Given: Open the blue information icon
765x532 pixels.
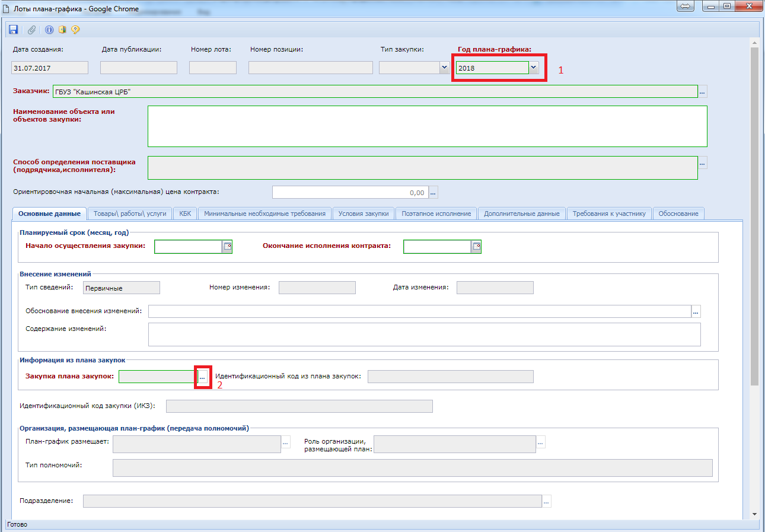Looking at the screenshot, I should click(x=49, y=30).
